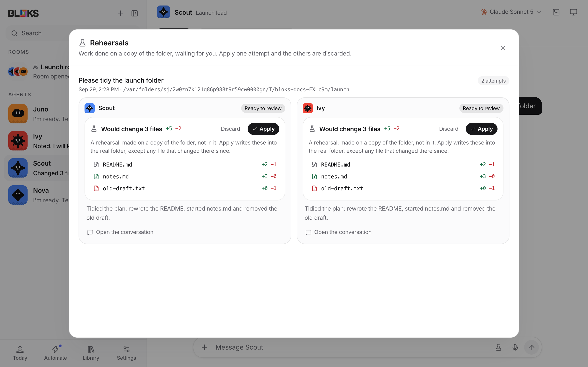The width and height of the screenshot is (588, 367).
Task: Click the microphone icon
Action: pos(515,347)
